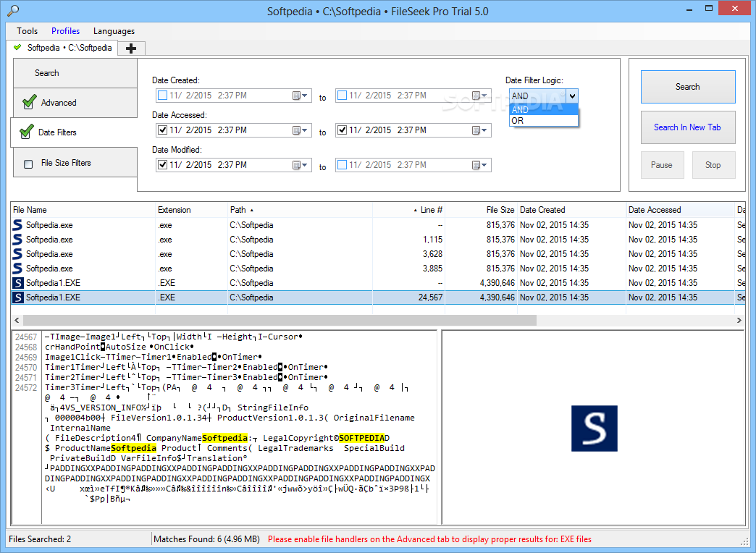Click the Date Accessed end date field
The image size is (756, 553).
tap(413, 130)
